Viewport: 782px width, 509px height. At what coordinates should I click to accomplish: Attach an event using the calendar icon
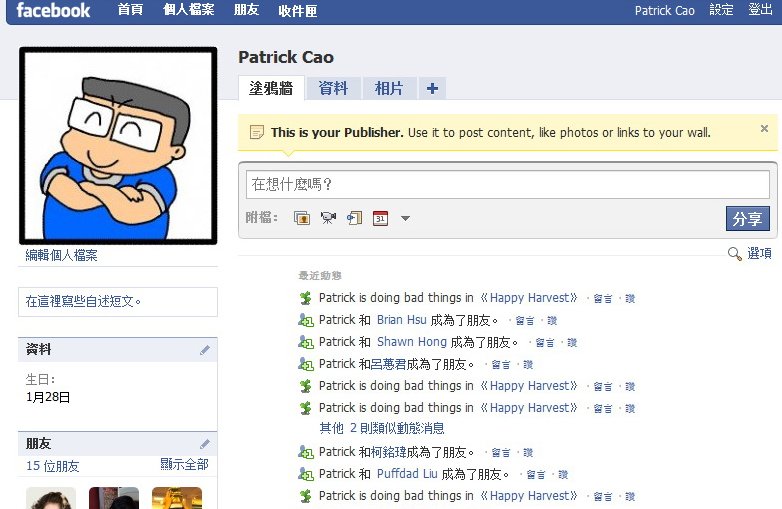(x=380, y=218)
